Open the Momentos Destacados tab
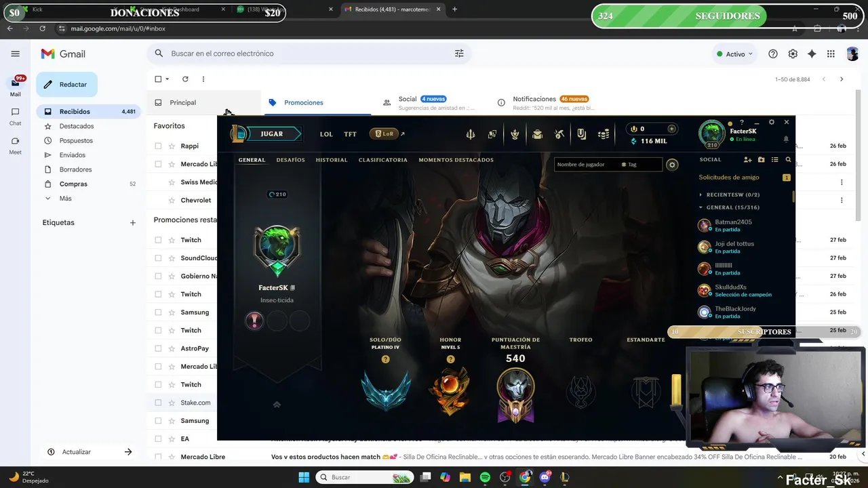The image size is (868, 488). [x=456, y=160]
